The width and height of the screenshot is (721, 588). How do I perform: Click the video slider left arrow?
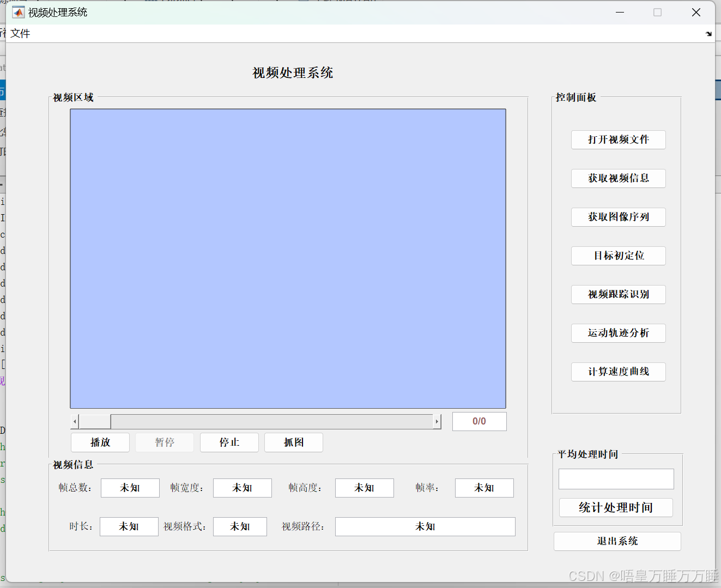tap(75, 421)
